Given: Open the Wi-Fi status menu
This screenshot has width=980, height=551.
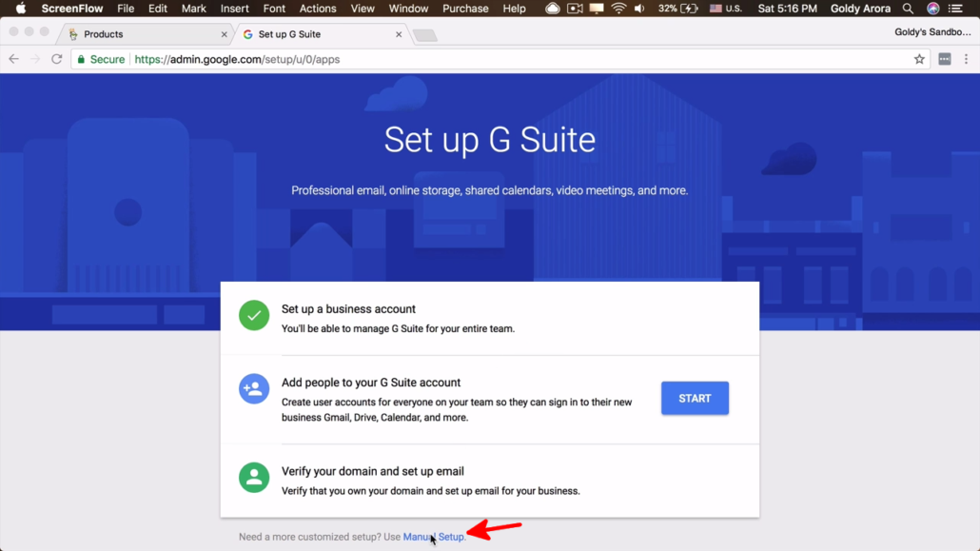Looking at the screenshot, I should point(618,9).
